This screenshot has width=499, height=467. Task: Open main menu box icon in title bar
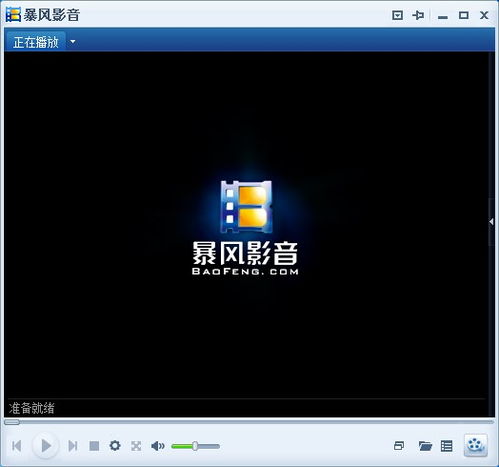tap(397, 15)
